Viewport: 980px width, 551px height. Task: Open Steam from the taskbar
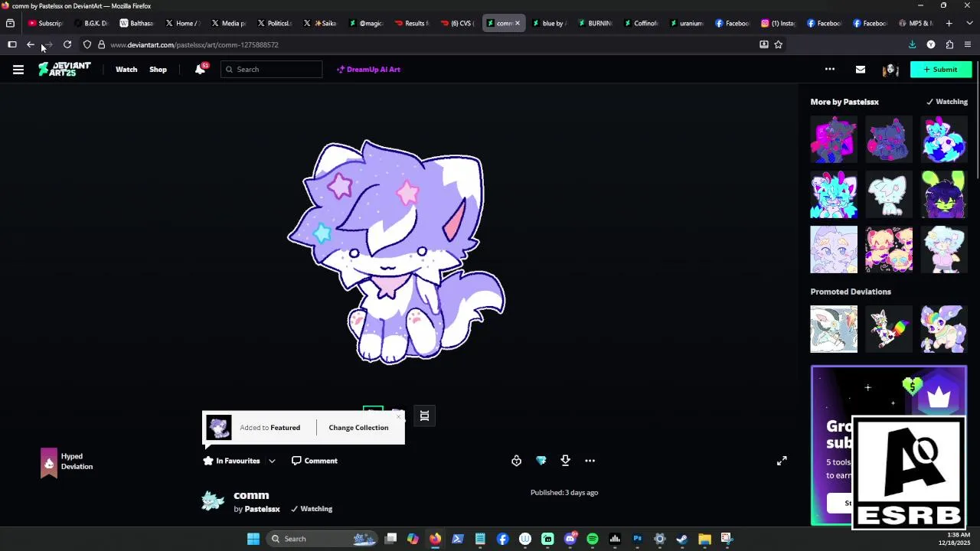682,539
